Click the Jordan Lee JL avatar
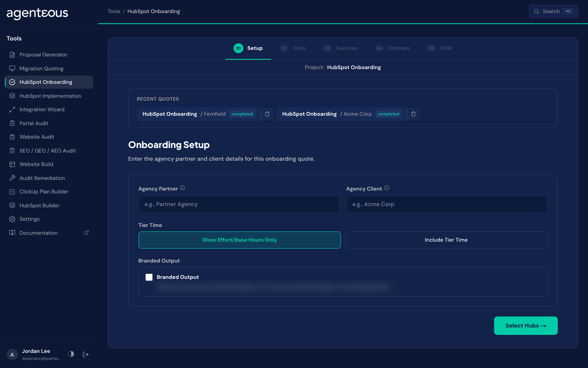Screen dimensions: 588x368 point(12,355)
